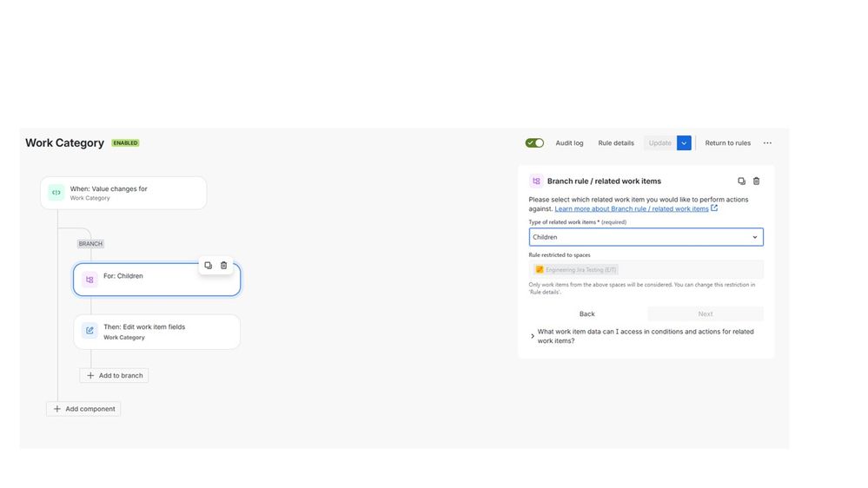868x488 pixels.
Task: Click the plus icon on Add component
Action: tap(57, 409)
